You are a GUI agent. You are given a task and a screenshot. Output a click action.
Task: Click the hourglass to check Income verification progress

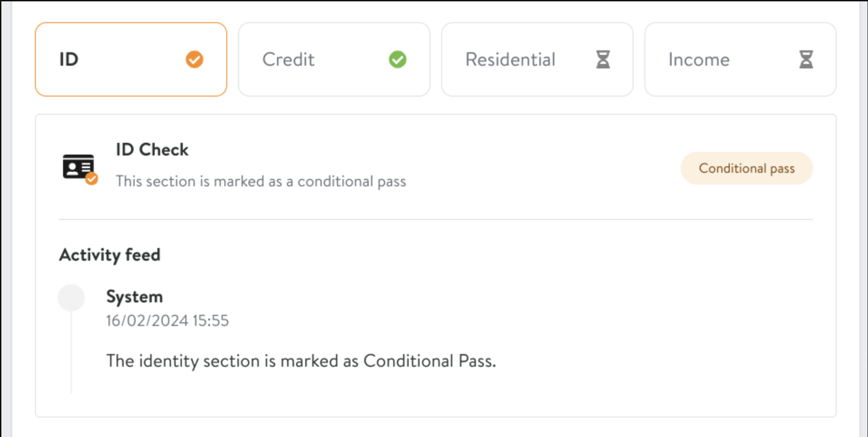click(x=806, y=59)
